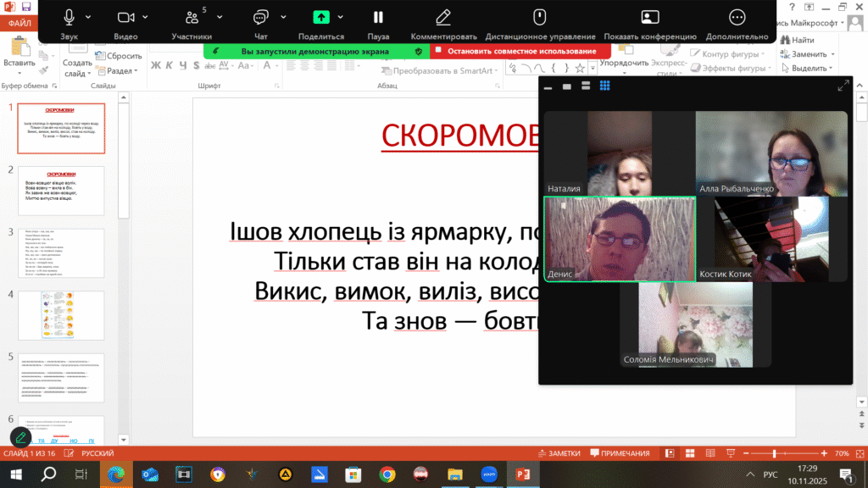
Task: Open the annotate (Комментировать) tool
Action: click(x=443, y=18)
